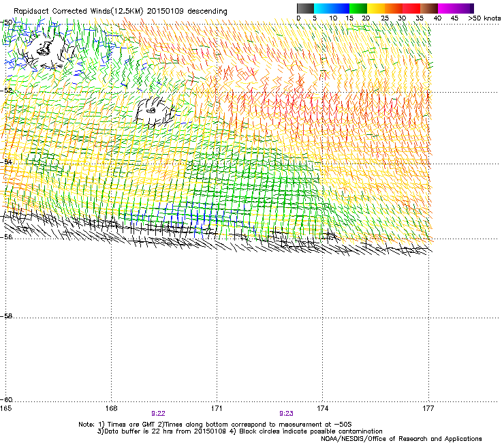Click the -56 latitude axis label
Viewport: 504px width, 443px height.
(x=6, y=236)
